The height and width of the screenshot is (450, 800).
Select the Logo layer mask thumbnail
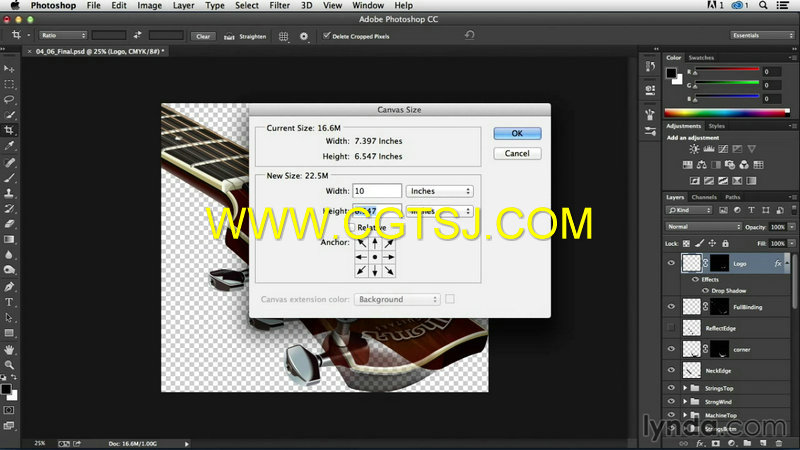[719, 263]
